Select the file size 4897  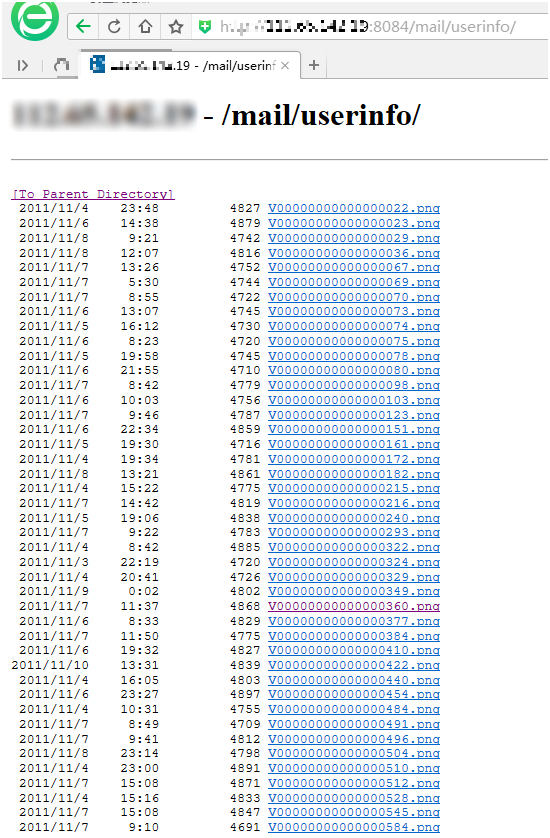coord(245,694)
